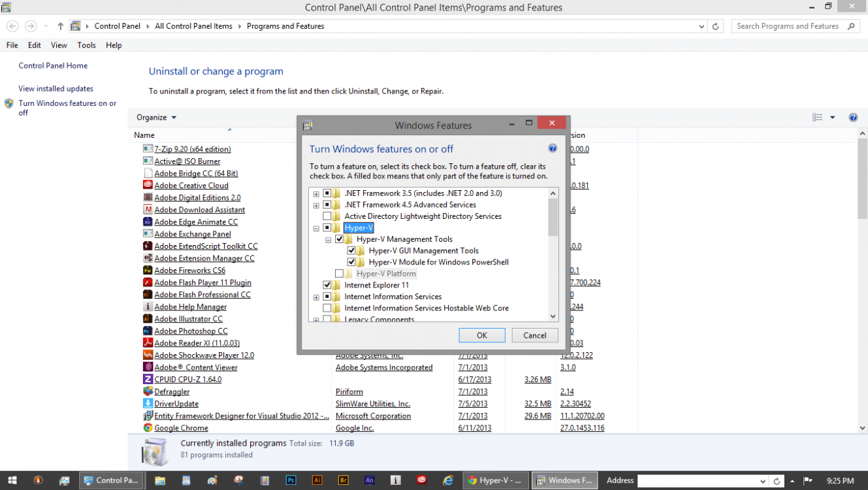The width and height of the screenshot is (868, 490).
Task: Open File Explorer from the taskbar
Action: pyautogui.click(x=160, y=480)
